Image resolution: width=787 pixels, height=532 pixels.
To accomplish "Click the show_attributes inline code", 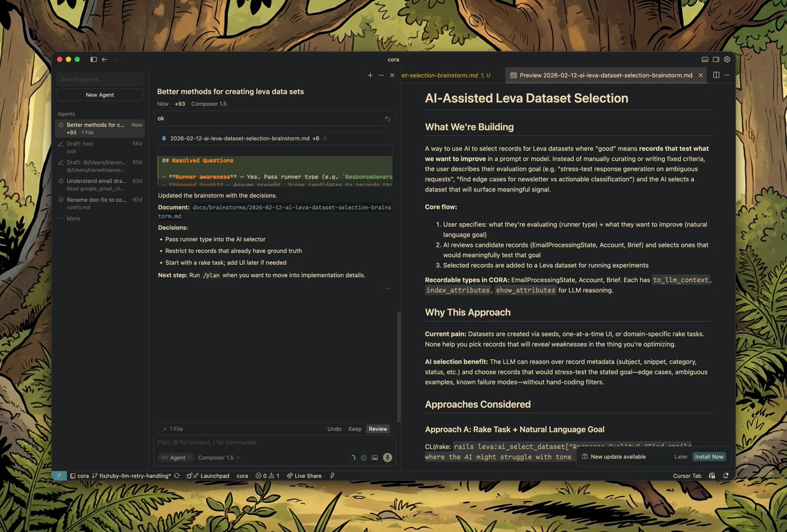I will coord(525,290).
